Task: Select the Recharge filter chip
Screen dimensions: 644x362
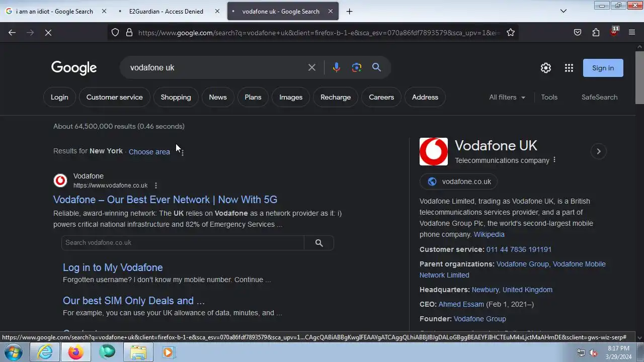Action: pyautogui.click(x=336, y=97)
